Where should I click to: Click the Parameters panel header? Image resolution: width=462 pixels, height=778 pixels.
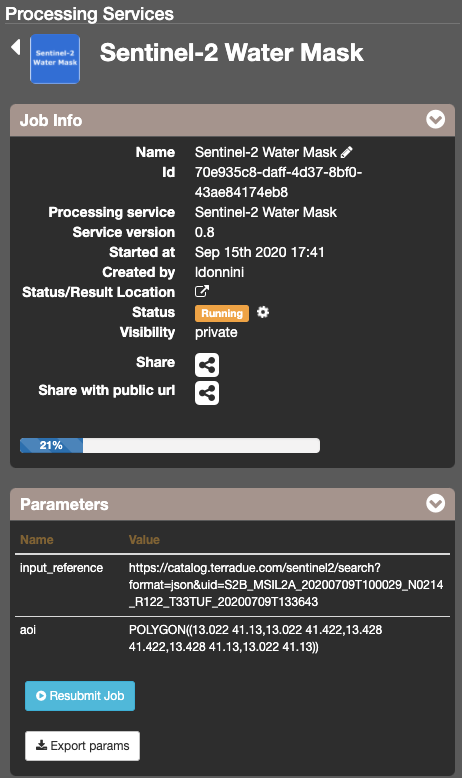coord(232,504)
